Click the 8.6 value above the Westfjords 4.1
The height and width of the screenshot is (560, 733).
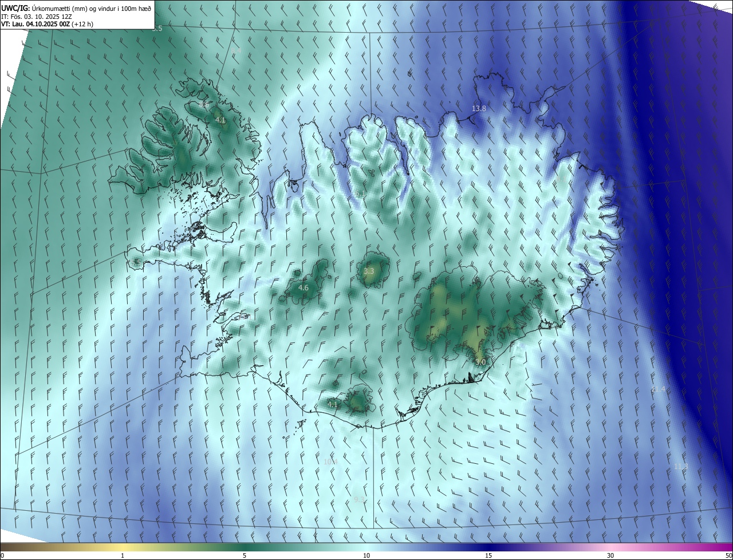[204, 105]
